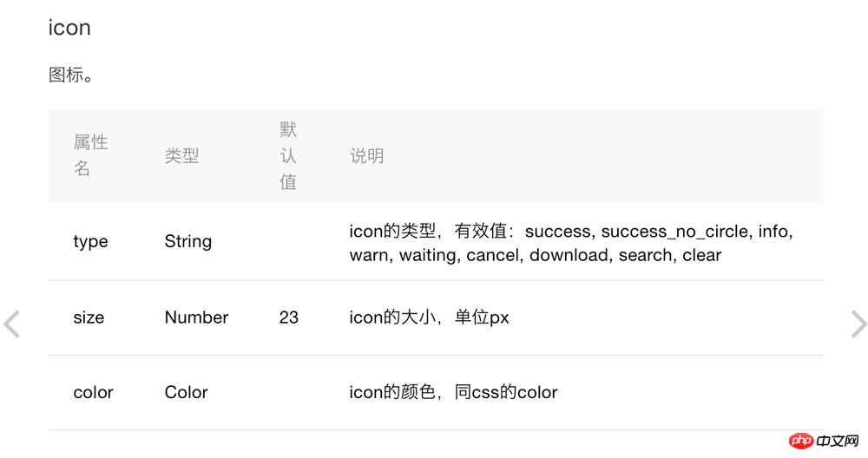Click the 中文网 watermark text
868x458 pixels.
point(838,442)
